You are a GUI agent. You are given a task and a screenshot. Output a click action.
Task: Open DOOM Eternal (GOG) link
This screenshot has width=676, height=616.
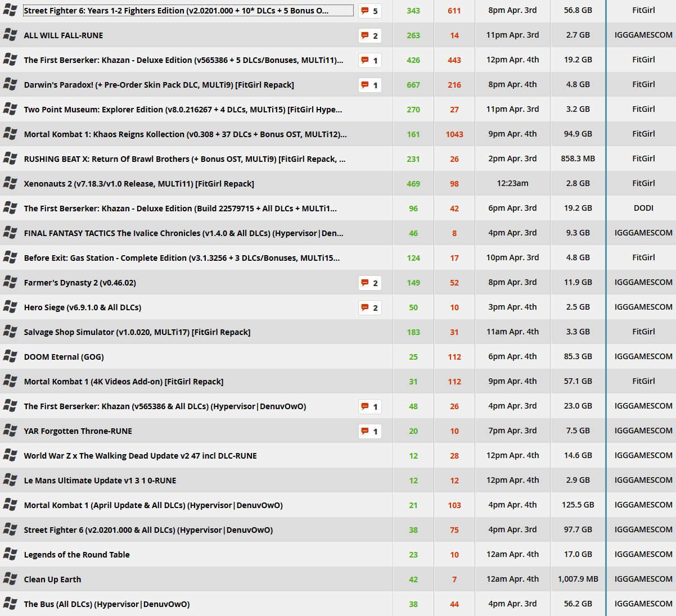click(x=64, y=357)
